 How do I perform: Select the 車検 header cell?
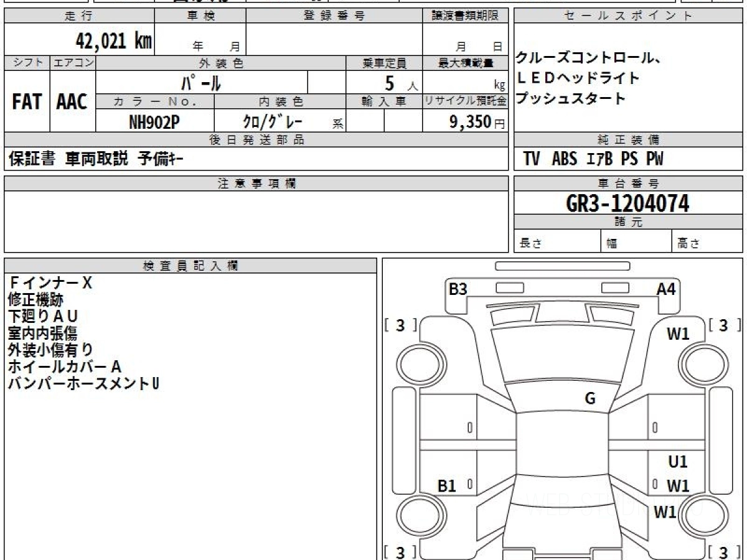pos(200,16)
